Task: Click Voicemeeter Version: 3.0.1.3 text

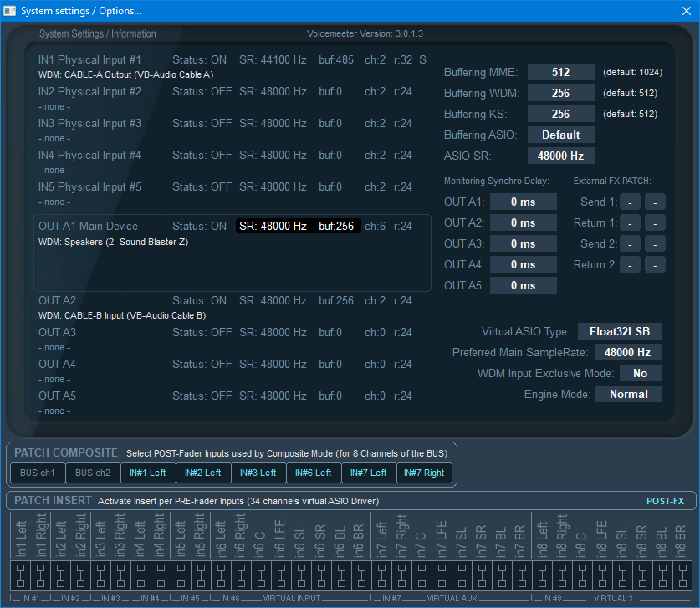Action: tap(365, 33)
